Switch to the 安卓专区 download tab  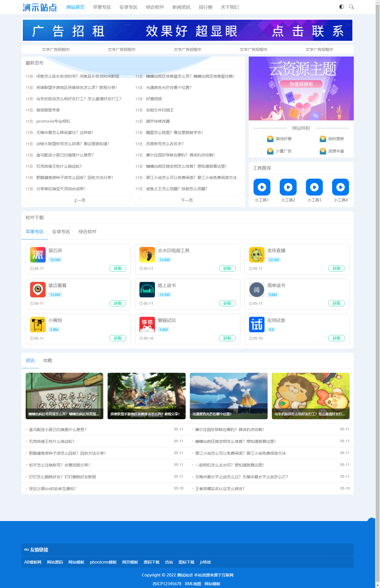click(61, 232)
